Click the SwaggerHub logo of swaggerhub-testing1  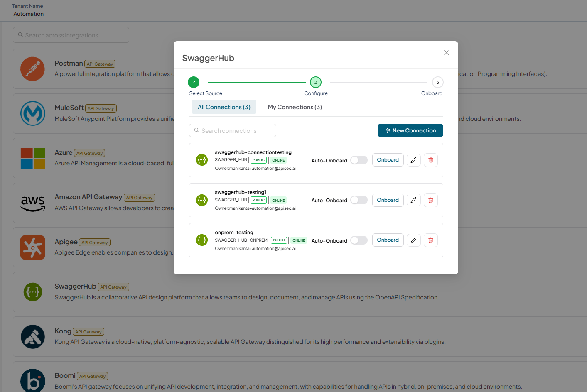tap(202, 200)
